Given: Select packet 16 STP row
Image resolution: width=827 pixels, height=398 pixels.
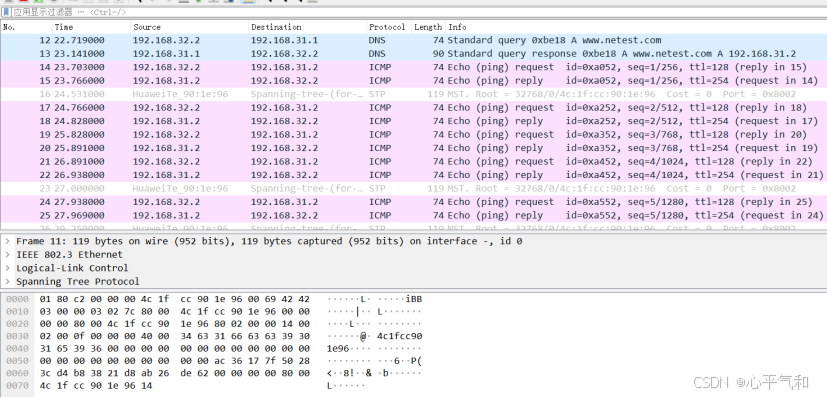Looking at the screenshot, I should tap(414, 94).
